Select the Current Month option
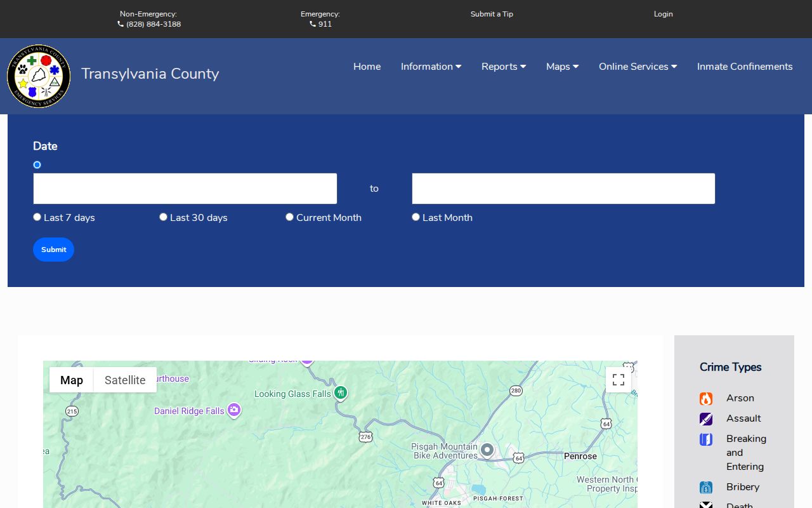812x508 pixels. coord(289,217)
